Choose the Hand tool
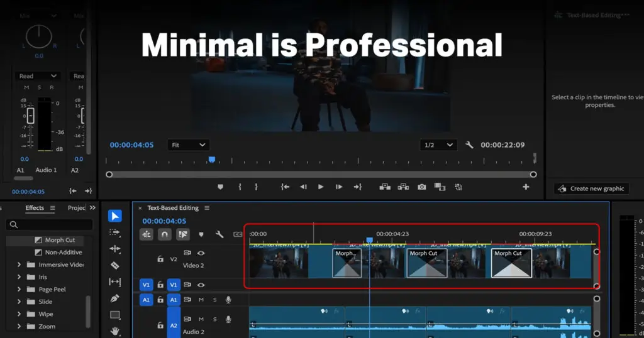This screenshot has height=338, width=644. (114, 330)
